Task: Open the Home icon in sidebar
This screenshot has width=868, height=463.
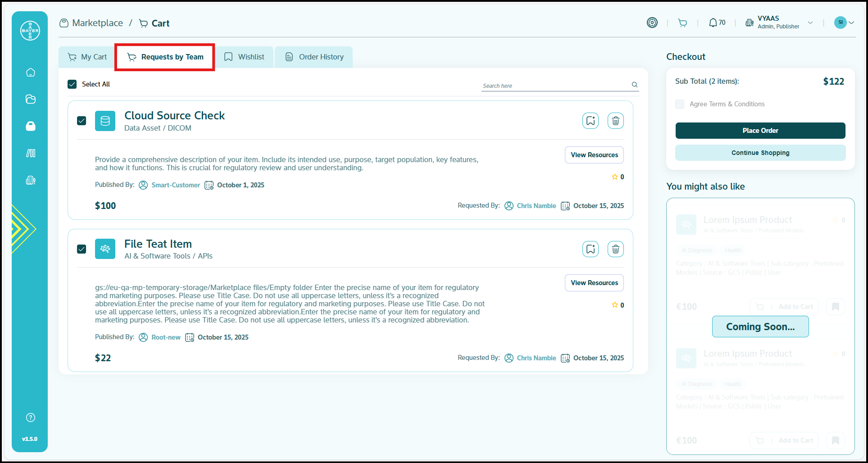Action: tap(31, 73)
